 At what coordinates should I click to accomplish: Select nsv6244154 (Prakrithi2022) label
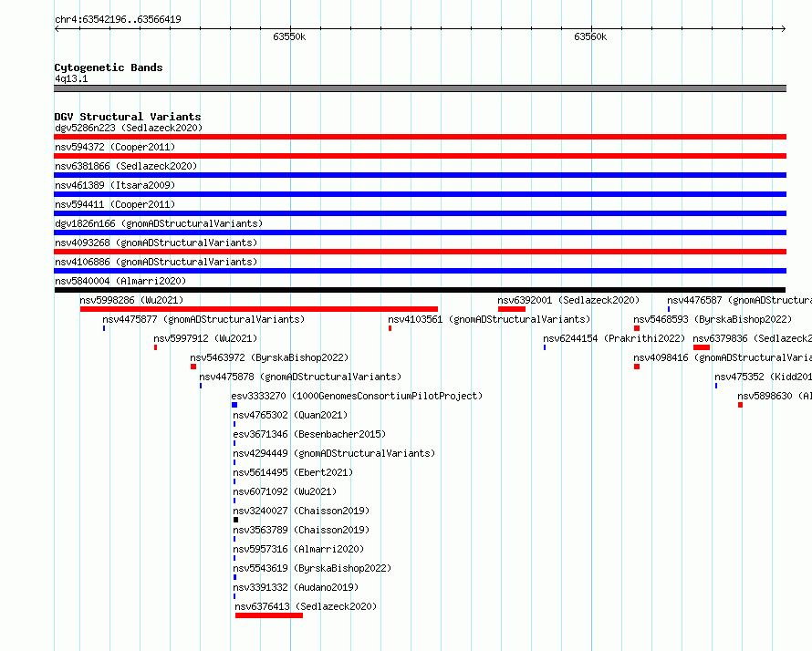pos(614,338)
